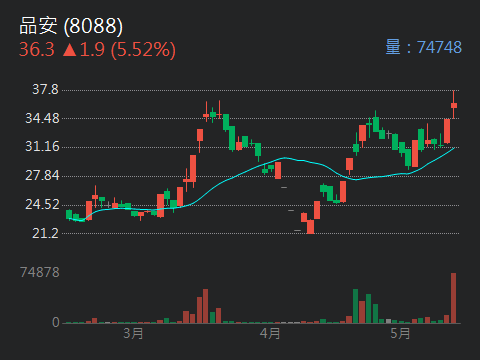This screenshot has height=360, width=480.
Task: Click the tallest green volume bar in late April
Action: point(356,306)
